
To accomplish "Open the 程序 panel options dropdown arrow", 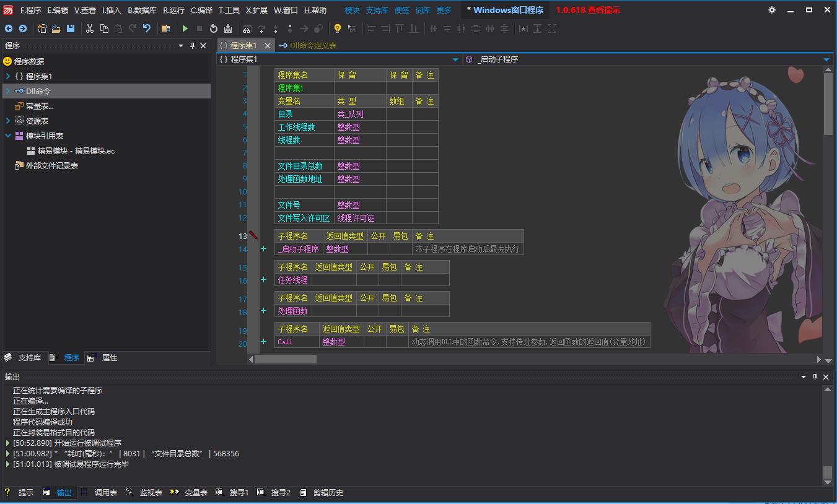I will [x=181, y=46].
